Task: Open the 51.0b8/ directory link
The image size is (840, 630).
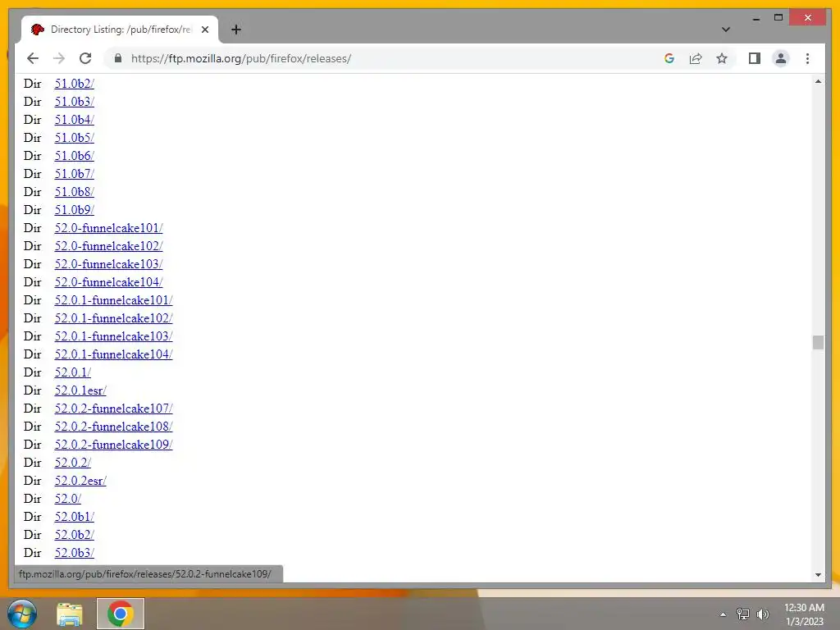Action: 74,192
